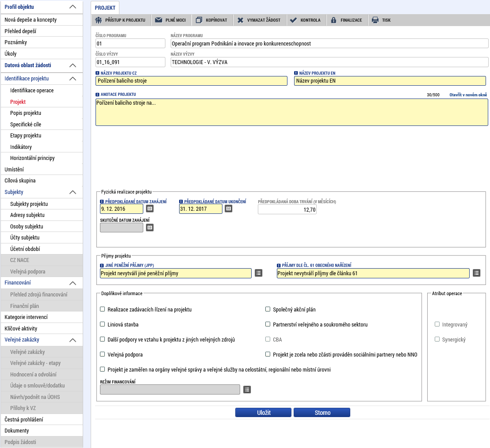490x448 pixels.
Task: Open Subjekty projektu in sidebar
Action: coord(42,204)
